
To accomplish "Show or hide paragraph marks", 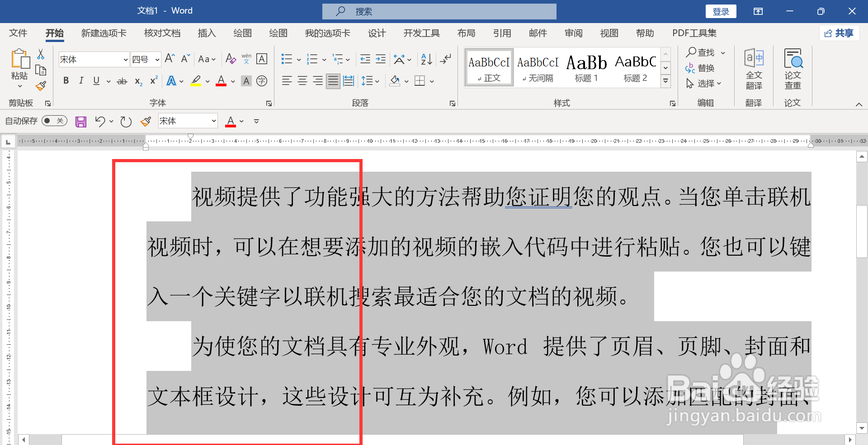I will click(x=446, y=59).
